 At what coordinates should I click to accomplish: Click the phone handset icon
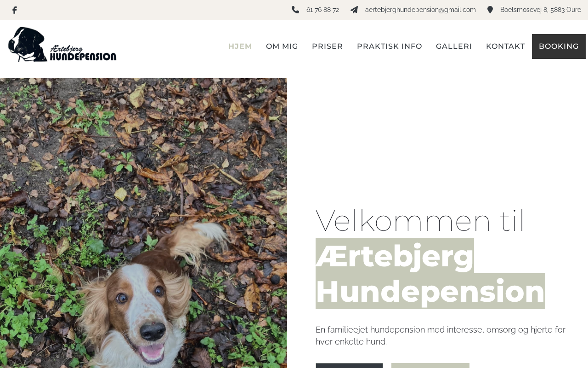point(295,10)
